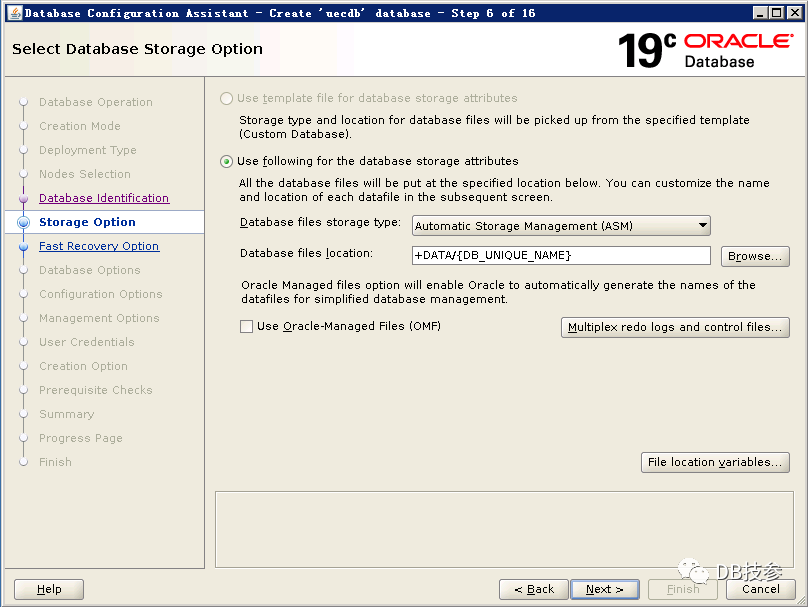Proceed with the Next button
This screenshot has height=607, width=808.
coord(605,589)
